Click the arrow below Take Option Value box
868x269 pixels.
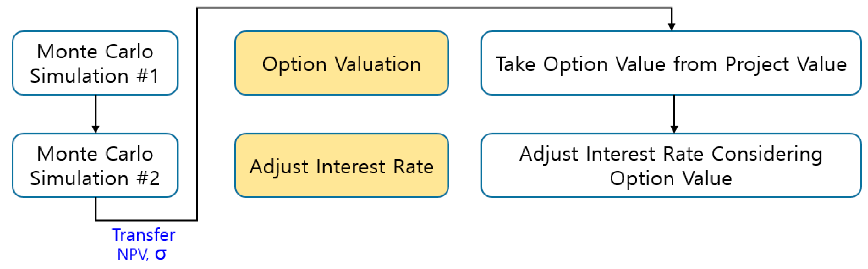tap(674, 114)
